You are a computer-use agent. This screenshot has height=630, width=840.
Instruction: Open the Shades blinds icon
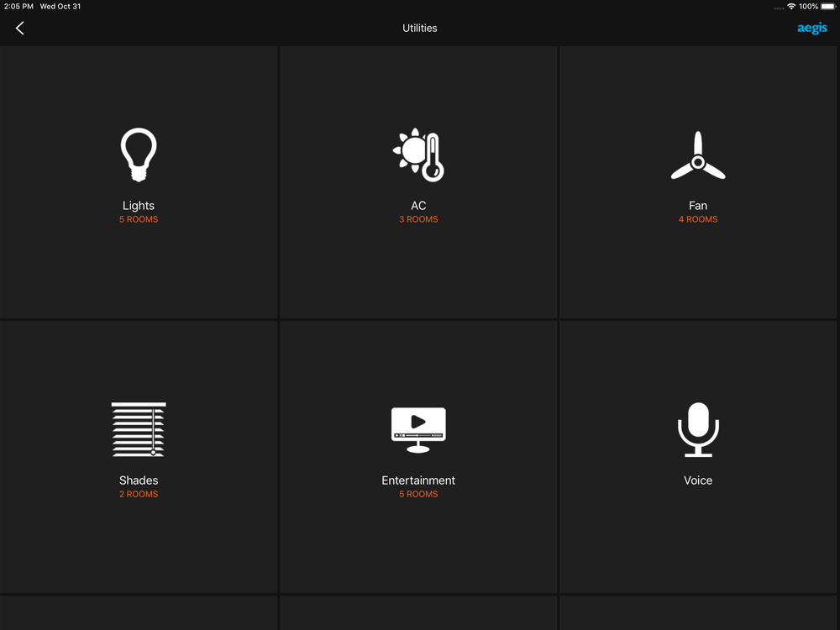[139, 429]
